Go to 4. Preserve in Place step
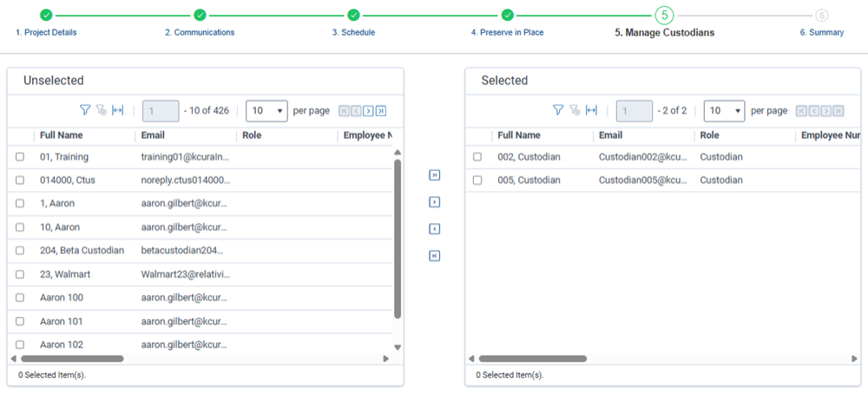Image resolution: width=868 pixels, height=395 pixels. [x=508, y=33]
